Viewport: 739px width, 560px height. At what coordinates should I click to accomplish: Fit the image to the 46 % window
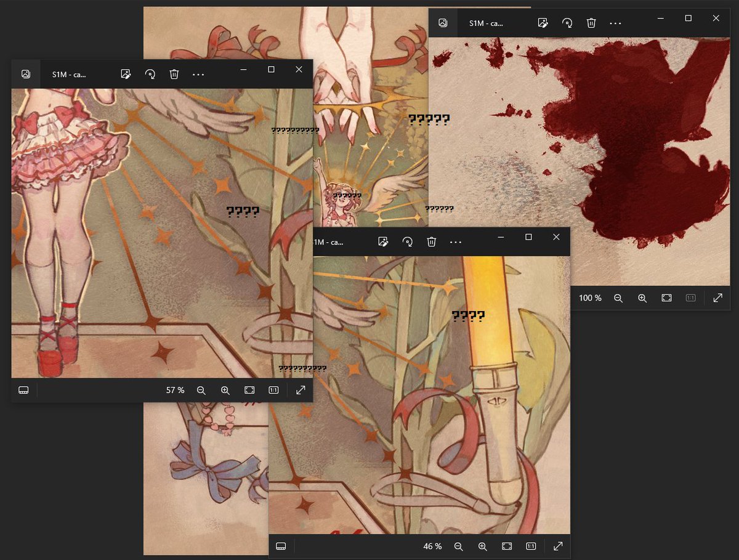pyautogui.click(x=507, y=546)
